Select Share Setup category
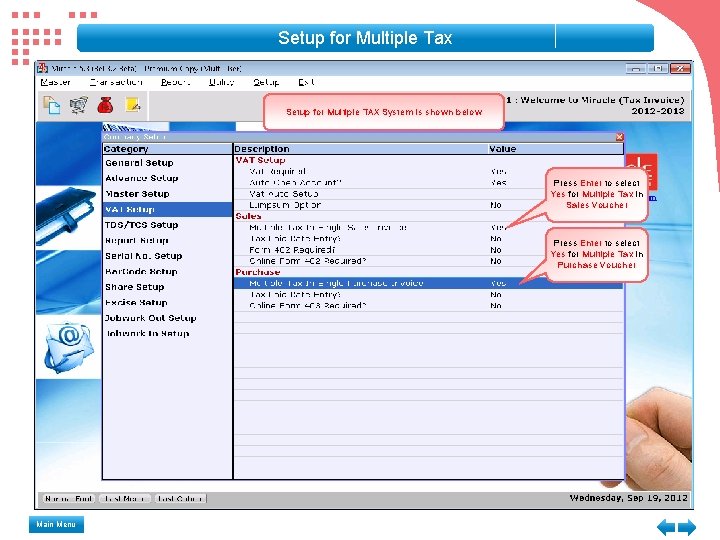This screenshot has height=540, width=720. coord(168,287)
